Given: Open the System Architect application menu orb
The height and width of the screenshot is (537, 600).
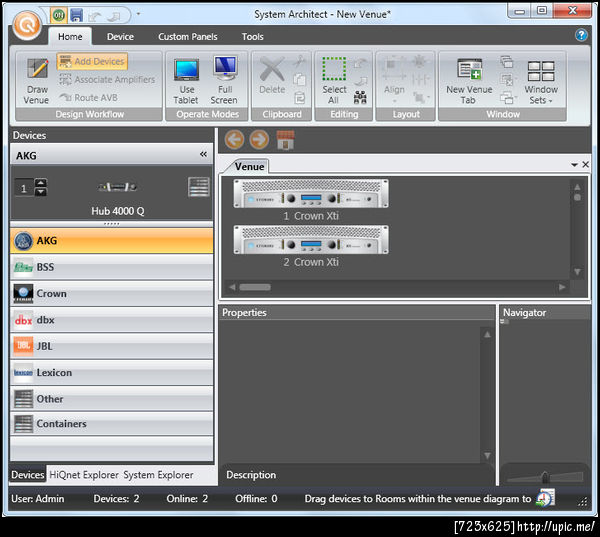Looking at the screenshot, I should [27, 25].
